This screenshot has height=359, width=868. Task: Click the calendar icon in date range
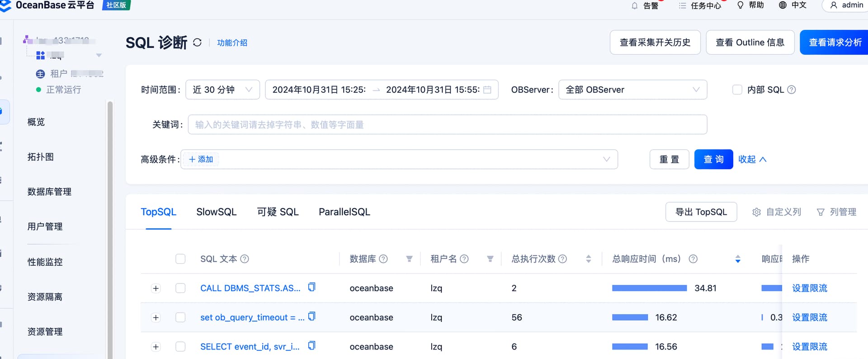click(487, 90)
